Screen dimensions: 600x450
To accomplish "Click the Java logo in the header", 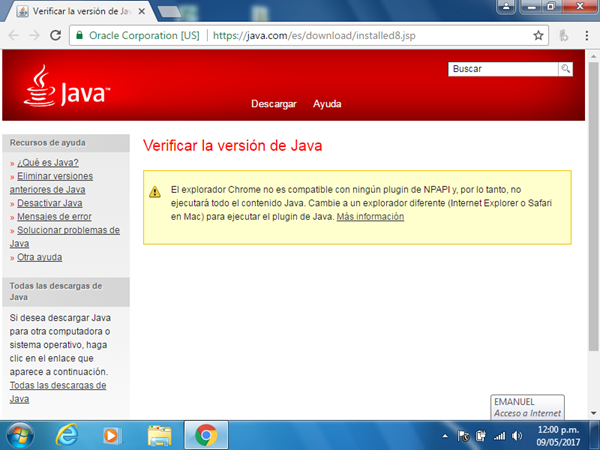I will pyautogui.click(x=67, y=86).
